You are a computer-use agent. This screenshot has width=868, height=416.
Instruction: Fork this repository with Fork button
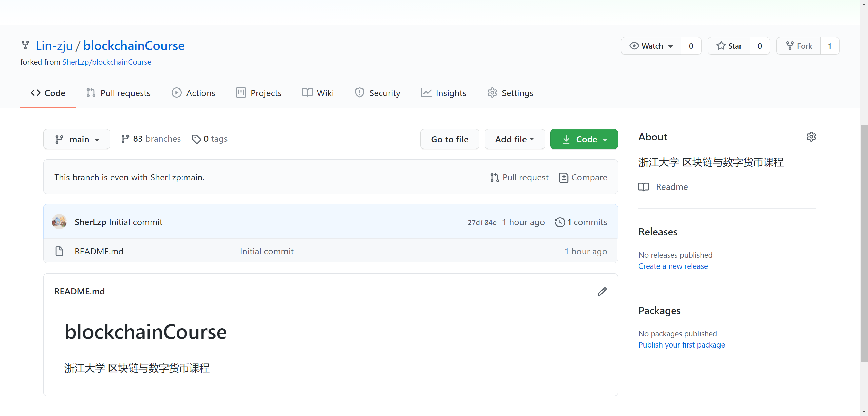click(x=799, y=46)
